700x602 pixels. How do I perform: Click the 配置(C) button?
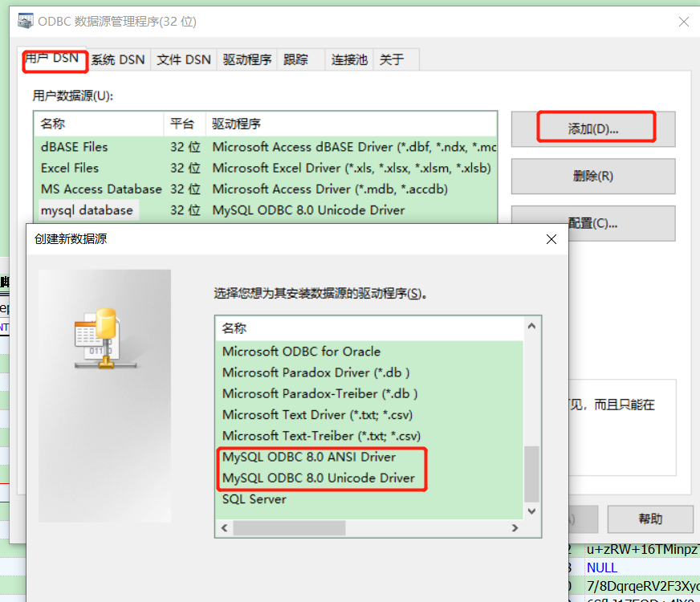point(592,223)
